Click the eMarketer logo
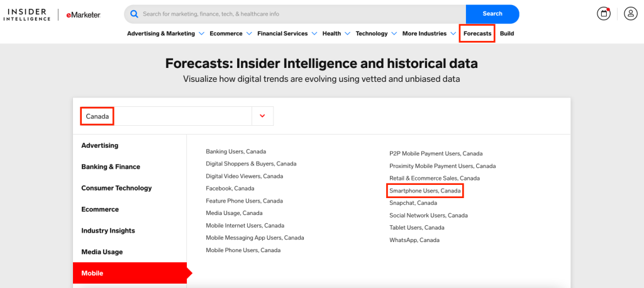 84,15
